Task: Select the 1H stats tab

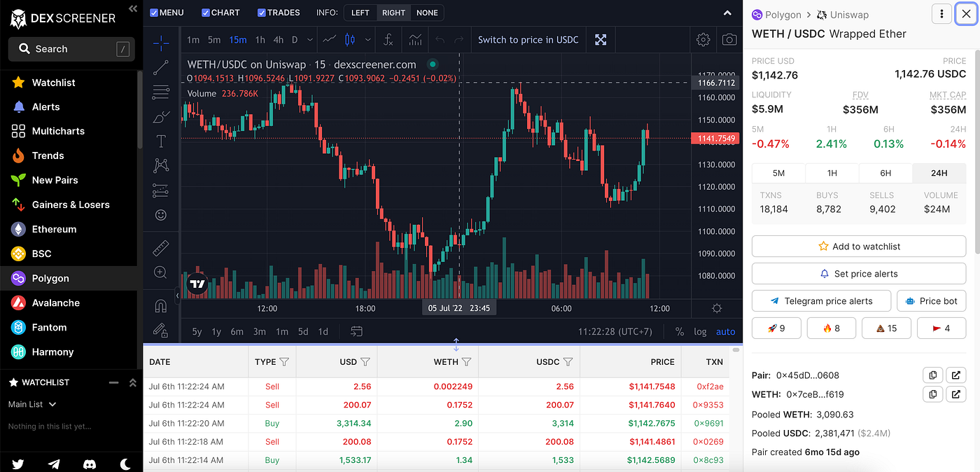Action: tap(832, 173)
